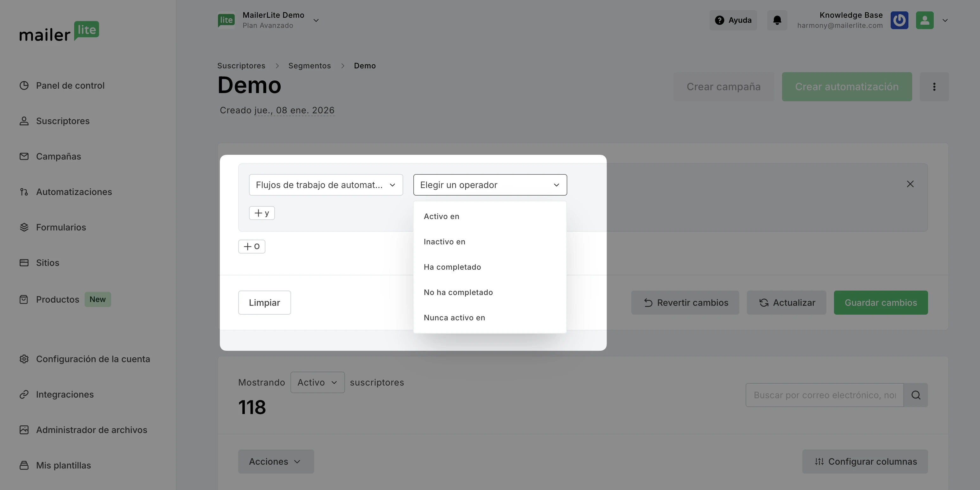
Task: Click the green user avatar icon
Action: (x=925, y=20)
